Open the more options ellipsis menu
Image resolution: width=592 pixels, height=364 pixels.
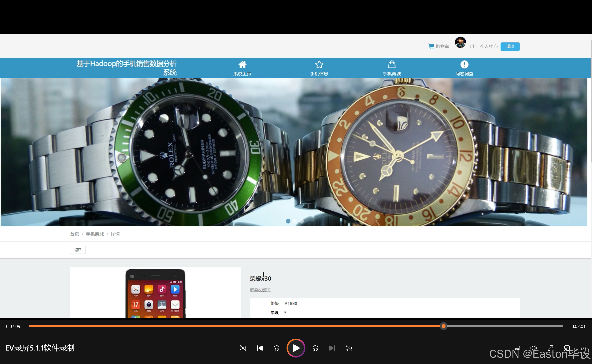point(584,348)
